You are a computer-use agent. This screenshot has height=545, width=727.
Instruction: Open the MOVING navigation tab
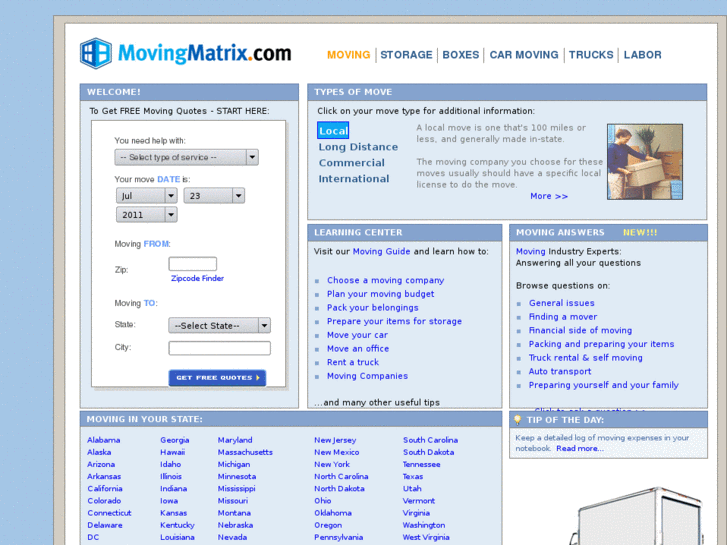(349, 55)
